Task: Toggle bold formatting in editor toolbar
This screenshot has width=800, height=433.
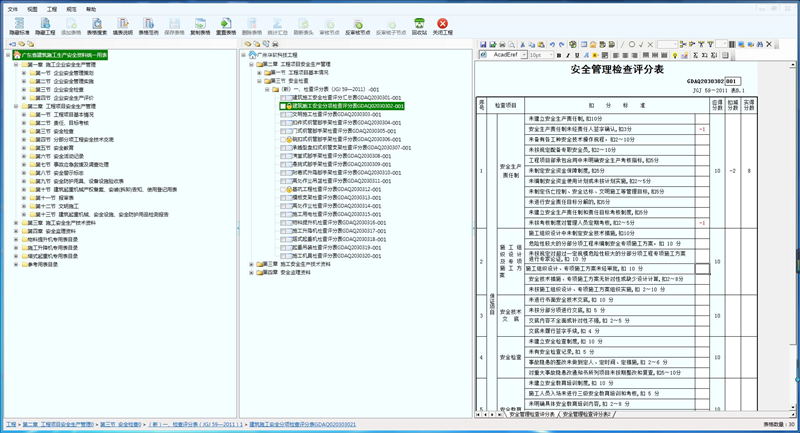Action: click(x=559, y=55)
